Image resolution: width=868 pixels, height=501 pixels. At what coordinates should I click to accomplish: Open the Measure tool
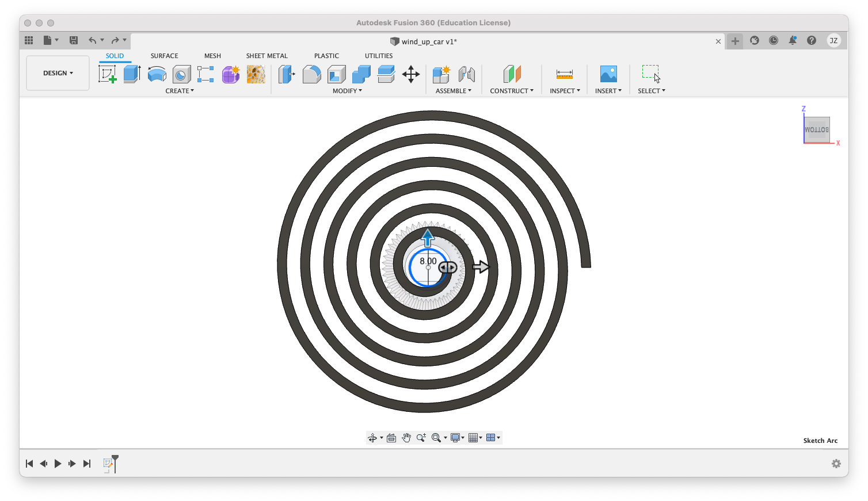(x=564, y=74)
